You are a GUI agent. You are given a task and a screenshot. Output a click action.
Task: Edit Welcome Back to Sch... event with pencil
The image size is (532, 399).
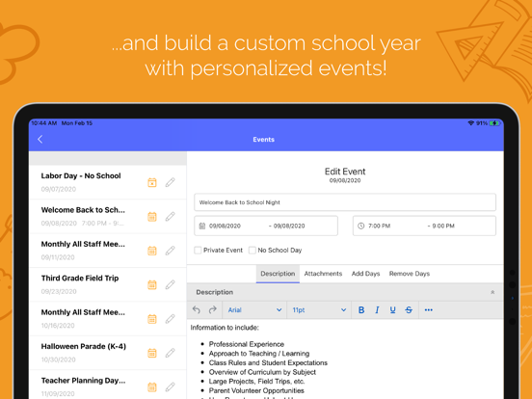click(x=170, y=217)
